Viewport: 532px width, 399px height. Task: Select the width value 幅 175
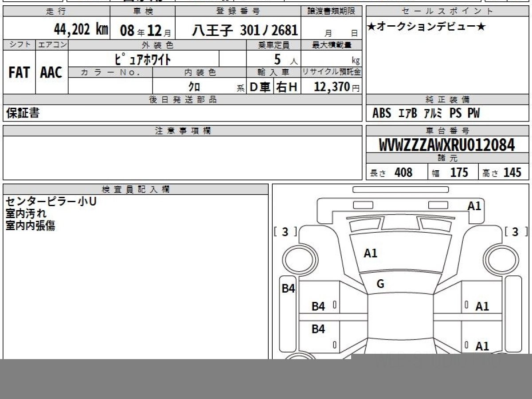(450, 172)
